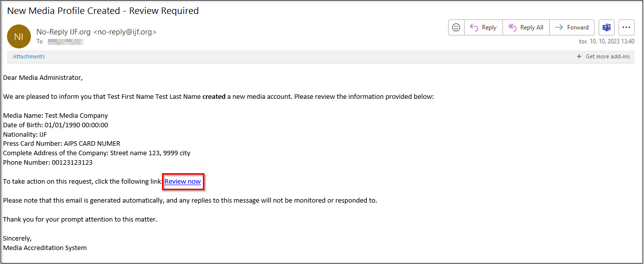Click the Media Accreditation System signature
The width and height of the screenshot is (644, 264).
click(x=45, y=248)
